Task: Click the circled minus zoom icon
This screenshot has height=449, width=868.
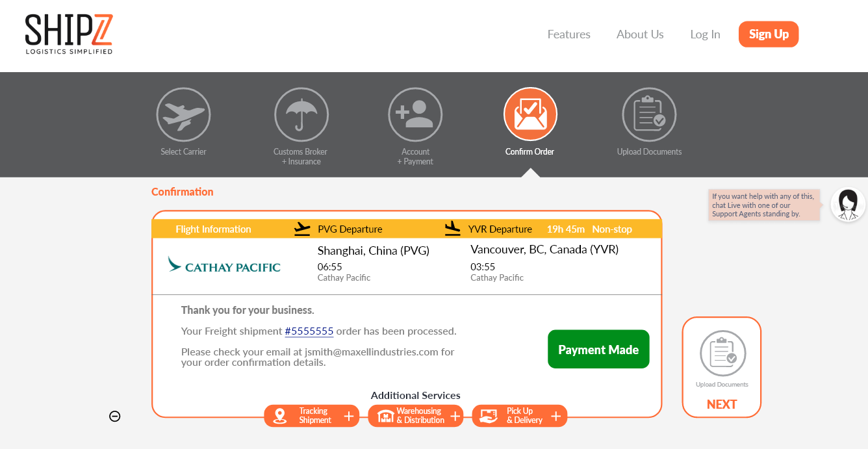Action: tap(115, 417)
